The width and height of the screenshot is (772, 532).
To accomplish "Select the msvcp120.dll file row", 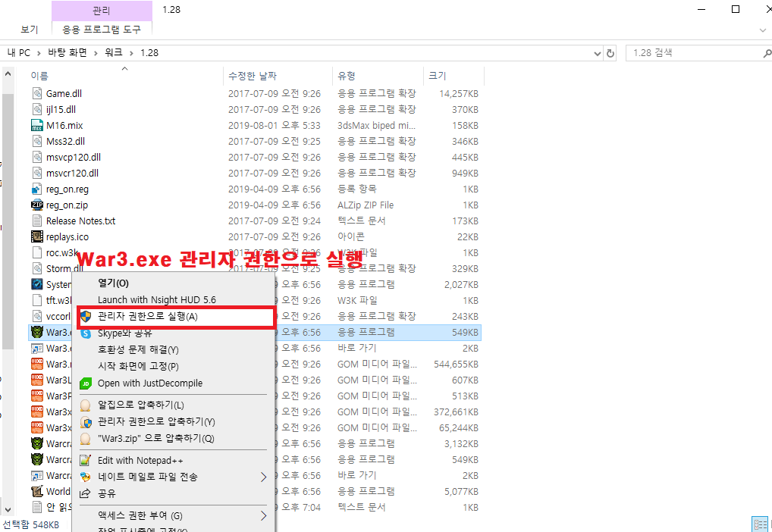I will point(255,158).
